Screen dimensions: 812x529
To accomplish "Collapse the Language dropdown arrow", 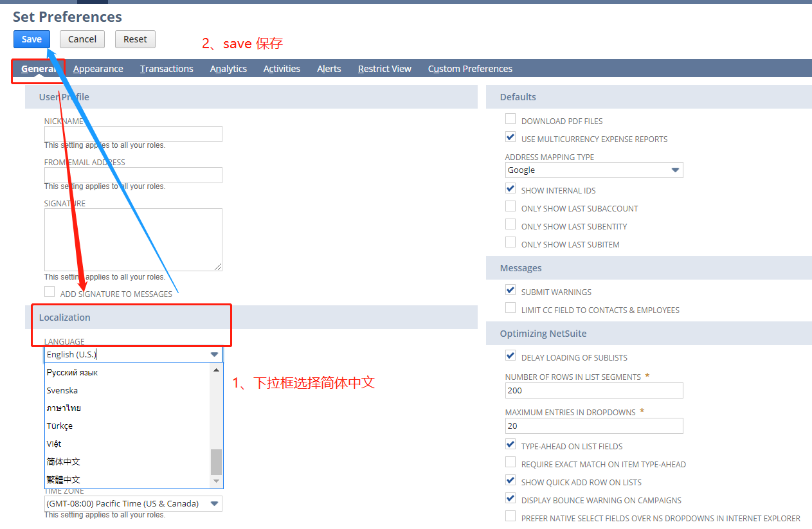I will tap(214, 354).
